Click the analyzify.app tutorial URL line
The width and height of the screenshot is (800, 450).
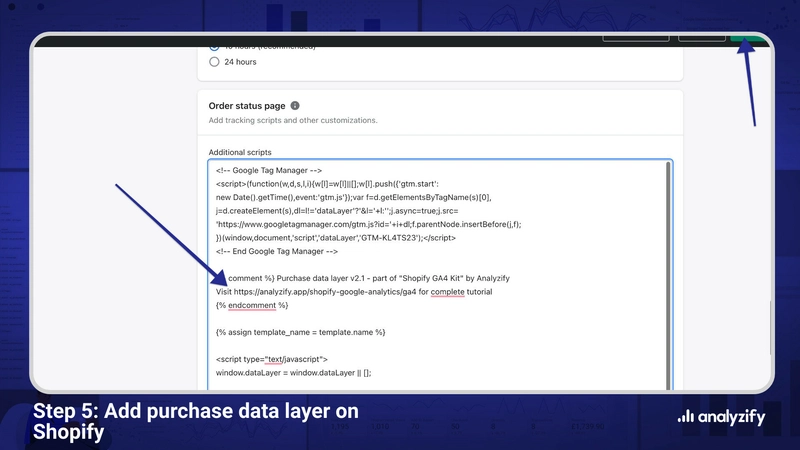(354, 292)
